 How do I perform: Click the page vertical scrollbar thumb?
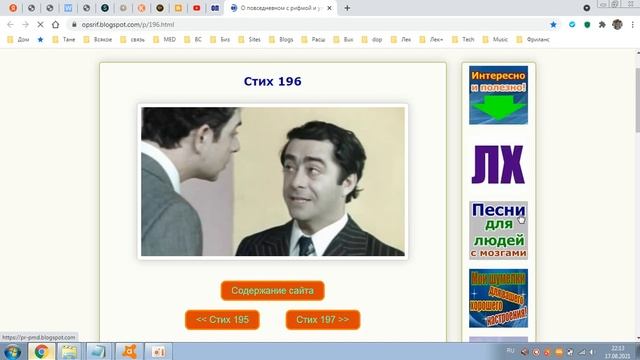pos(638,100)
